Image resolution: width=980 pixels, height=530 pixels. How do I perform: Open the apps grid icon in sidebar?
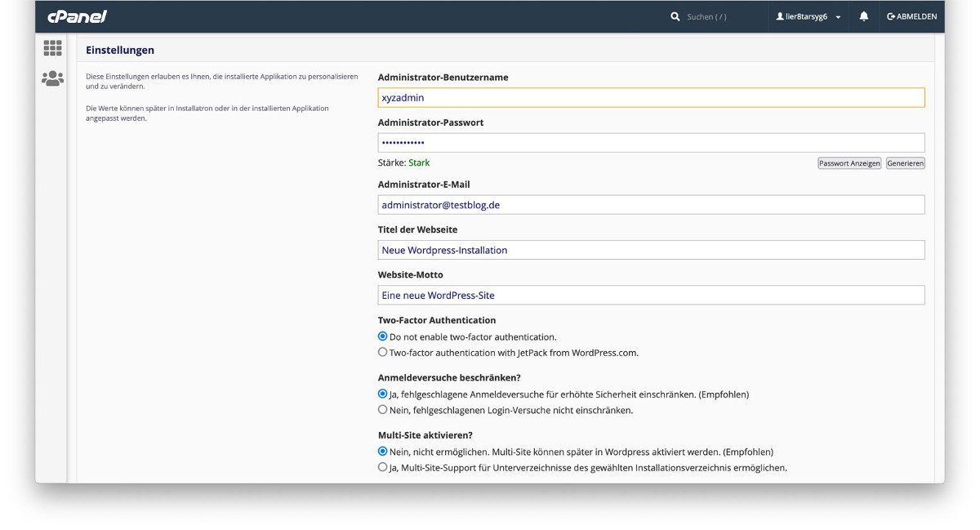click(x=52, y=48)
